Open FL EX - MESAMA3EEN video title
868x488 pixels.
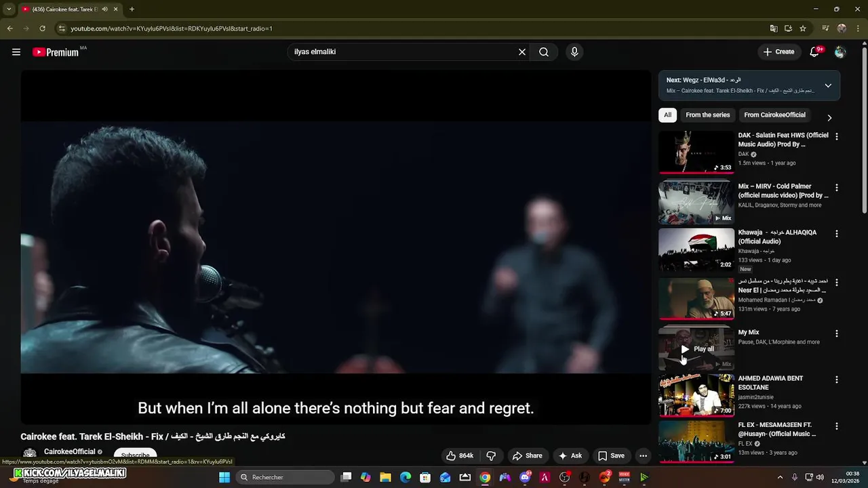(777, 430)
